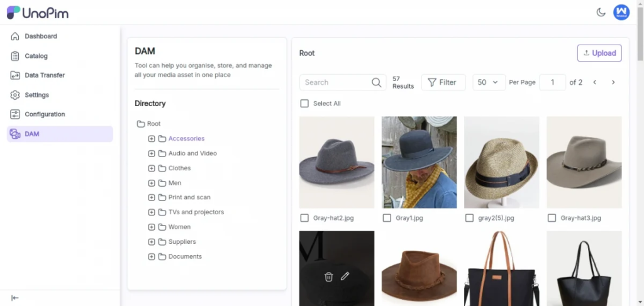The width and height of the screenshot is (644, 306).
Task: Open the brown leather hat thumbnail
Action: coord(419,268)
